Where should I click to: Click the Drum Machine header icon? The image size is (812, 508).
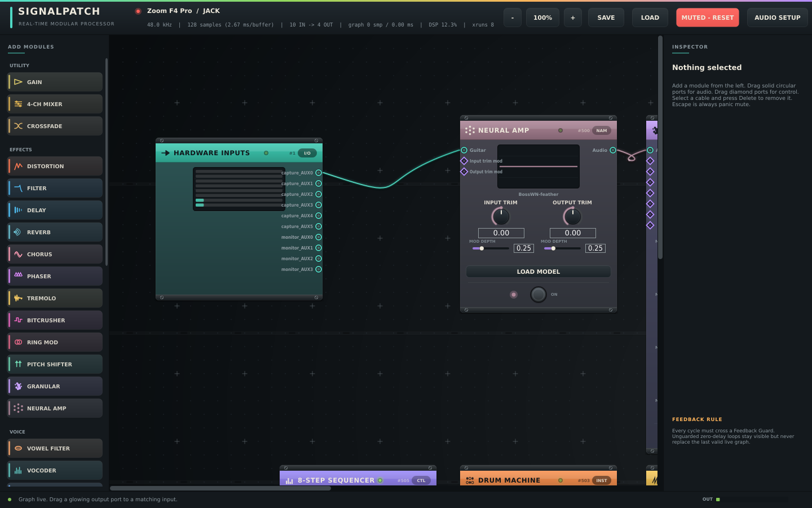pyautogui.click(x=470, y=481)
